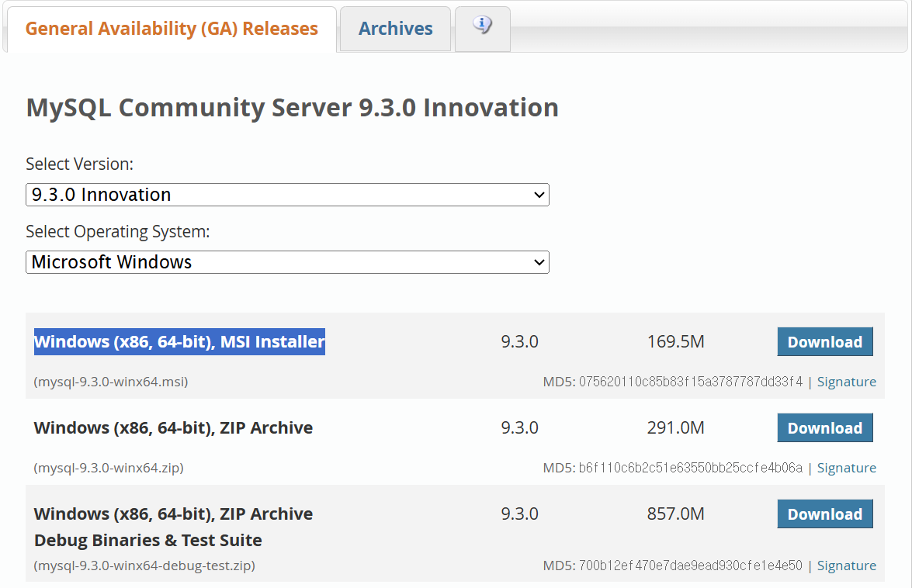This screenshot has width=912, height=588.
Task: Download the 857.0M Debug Binaries ZIP
Action: 825,514
